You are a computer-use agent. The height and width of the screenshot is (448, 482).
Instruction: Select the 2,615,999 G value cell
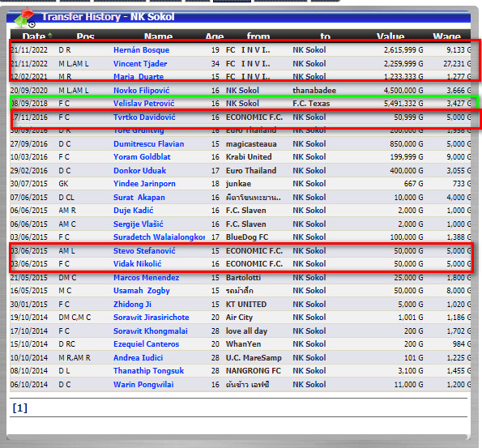tap(403, 49)
